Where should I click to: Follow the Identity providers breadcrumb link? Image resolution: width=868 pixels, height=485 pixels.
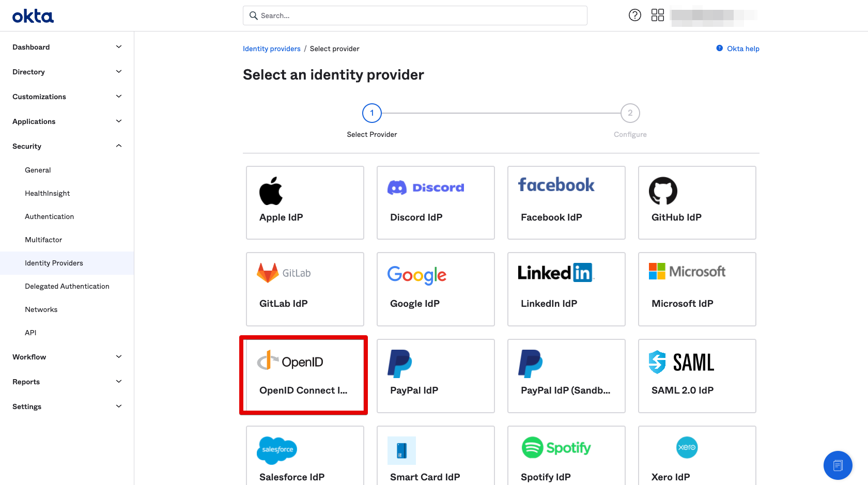pyautogui.click(x=272, y=49)
